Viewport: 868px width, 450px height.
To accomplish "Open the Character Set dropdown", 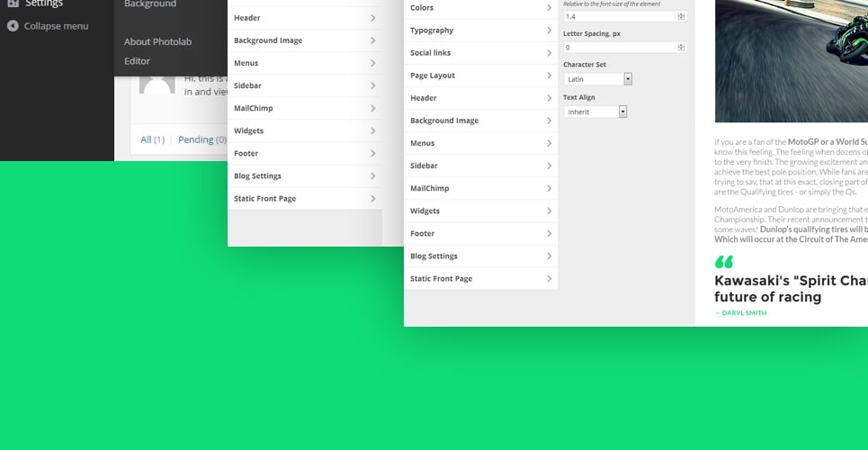I will point(598,79).
